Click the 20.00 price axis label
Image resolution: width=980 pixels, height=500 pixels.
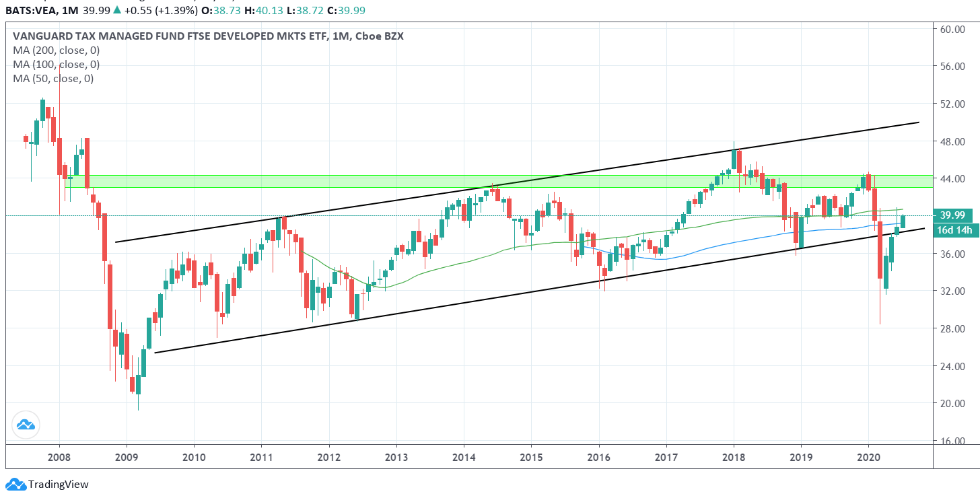click(x=954, y=404)
